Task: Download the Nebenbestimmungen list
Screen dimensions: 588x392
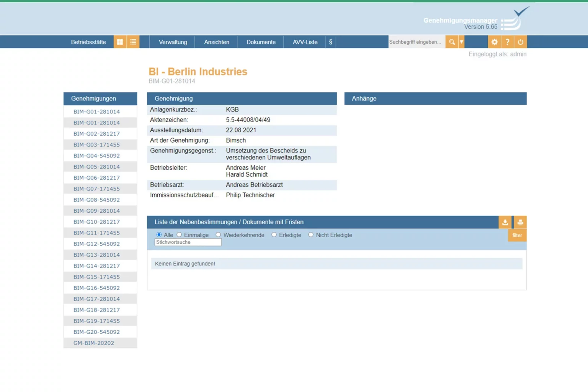Action: tap(505, 222)
